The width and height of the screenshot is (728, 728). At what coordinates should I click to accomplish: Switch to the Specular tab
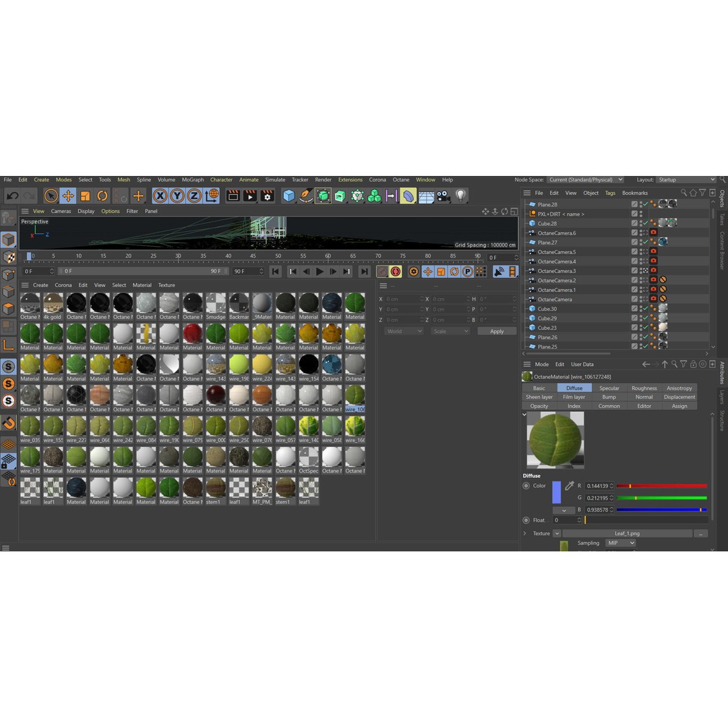(x=609, y=388)
